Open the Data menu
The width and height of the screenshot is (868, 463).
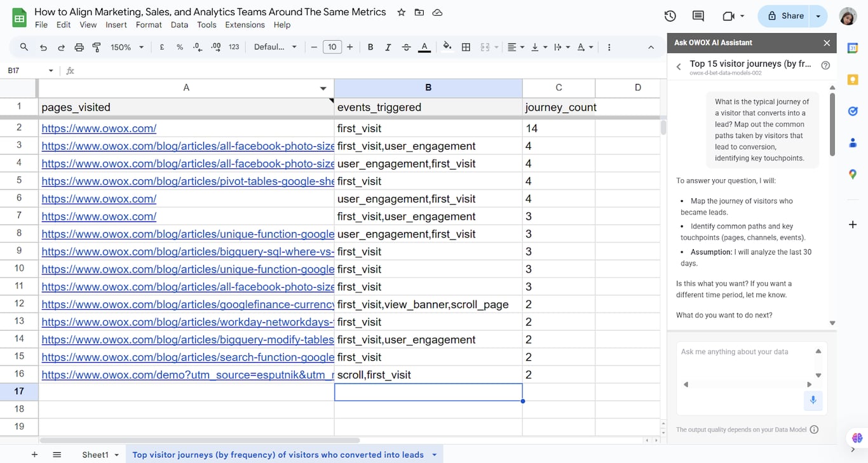click(x=179, y=25)
